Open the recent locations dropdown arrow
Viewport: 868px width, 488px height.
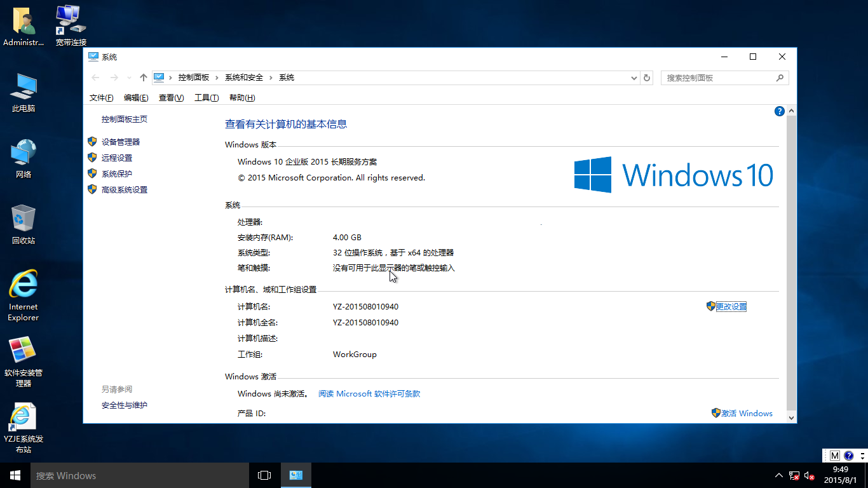click(x=130, y=78)
